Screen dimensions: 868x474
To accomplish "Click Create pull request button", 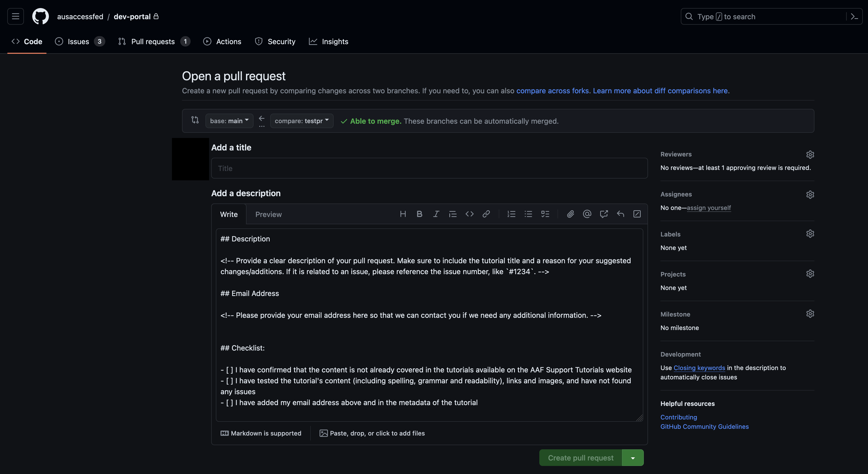I will pos(581,458).
